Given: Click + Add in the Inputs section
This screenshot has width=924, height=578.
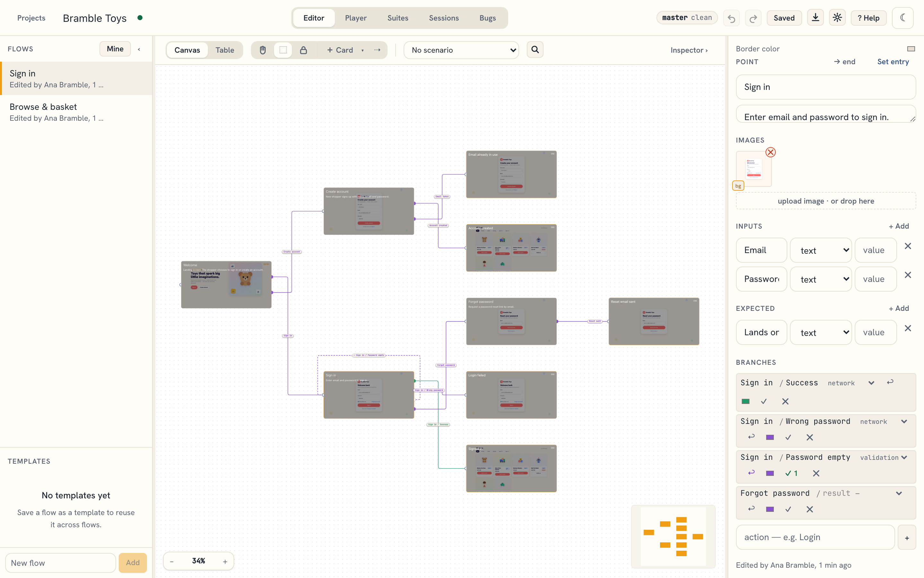Looking at the screenshot, I should (x=898, y=226).
